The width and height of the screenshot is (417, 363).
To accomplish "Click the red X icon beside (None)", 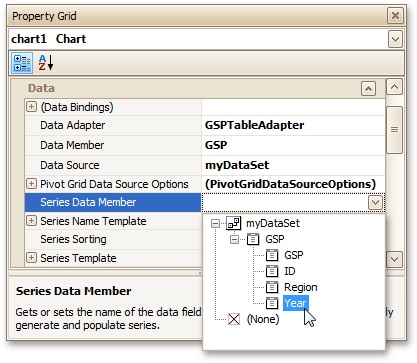I will pos(234,319).
